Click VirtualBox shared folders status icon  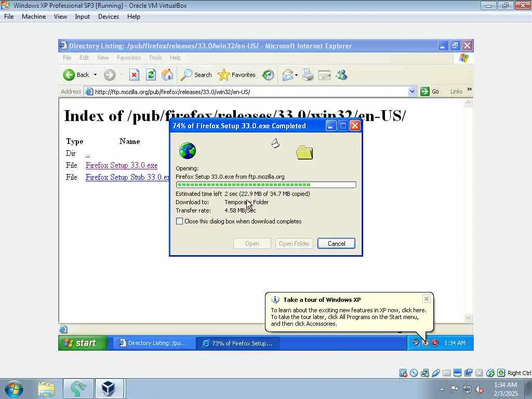coord(446,373)
